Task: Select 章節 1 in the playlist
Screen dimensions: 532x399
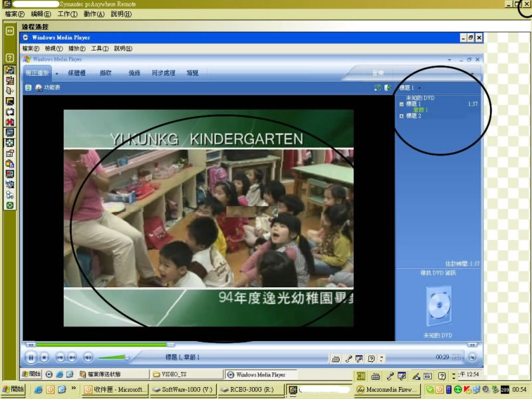Action: coord(420,110)
